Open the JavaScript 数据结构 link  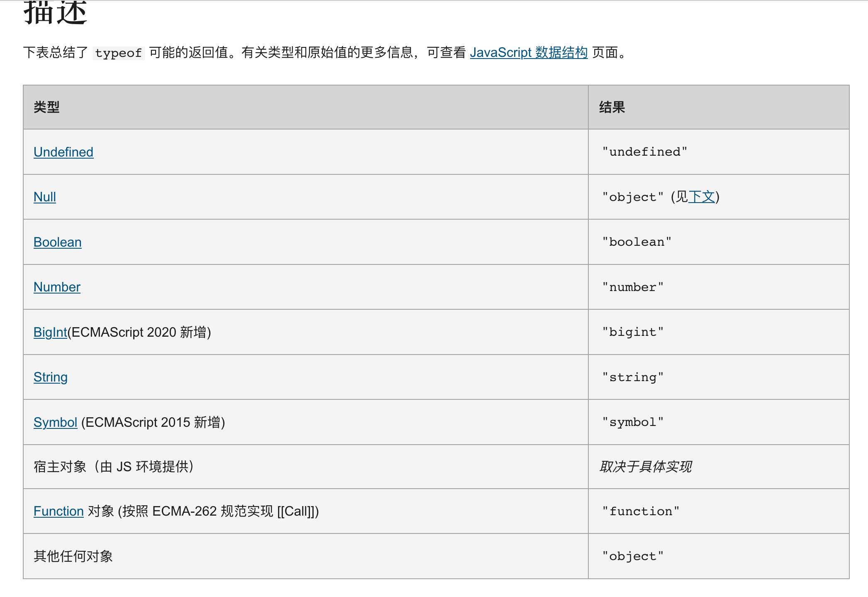[528, 53]
